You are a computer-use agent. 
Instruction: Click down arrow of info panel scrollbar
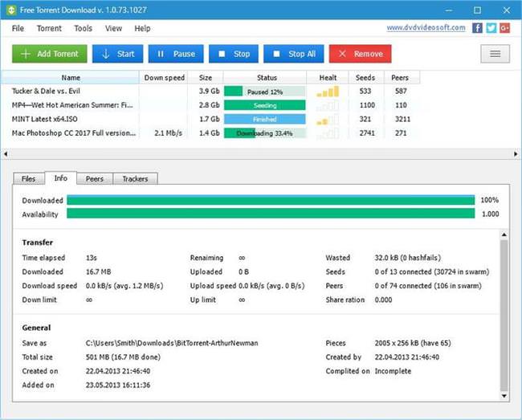pos(504,396)
